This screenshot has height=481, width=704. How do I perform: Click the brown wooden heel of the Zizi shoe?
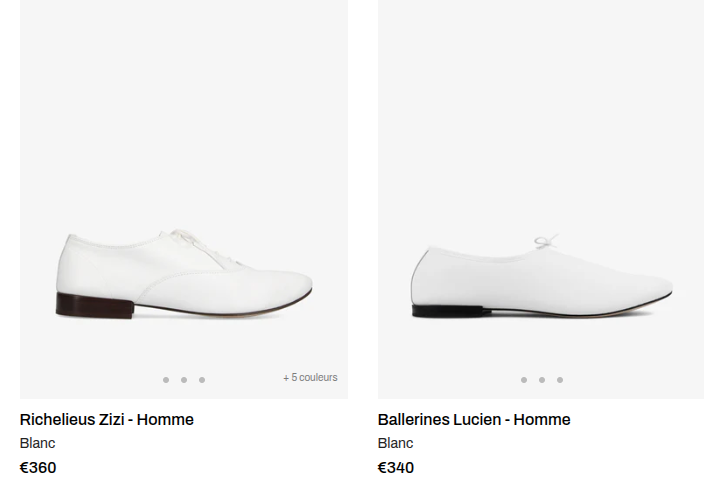click(x=94, y=306)
